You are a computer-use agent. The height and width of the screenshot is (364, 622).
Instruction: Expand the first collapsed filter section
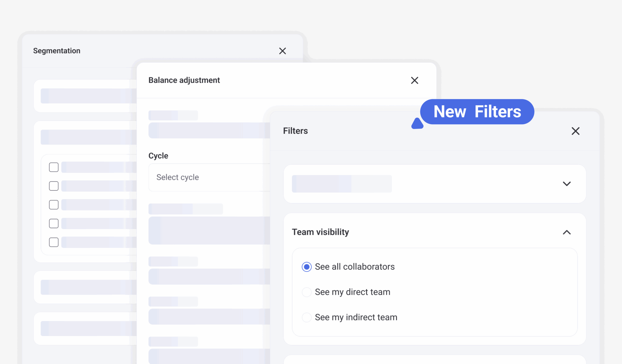[x=567, y=184]
